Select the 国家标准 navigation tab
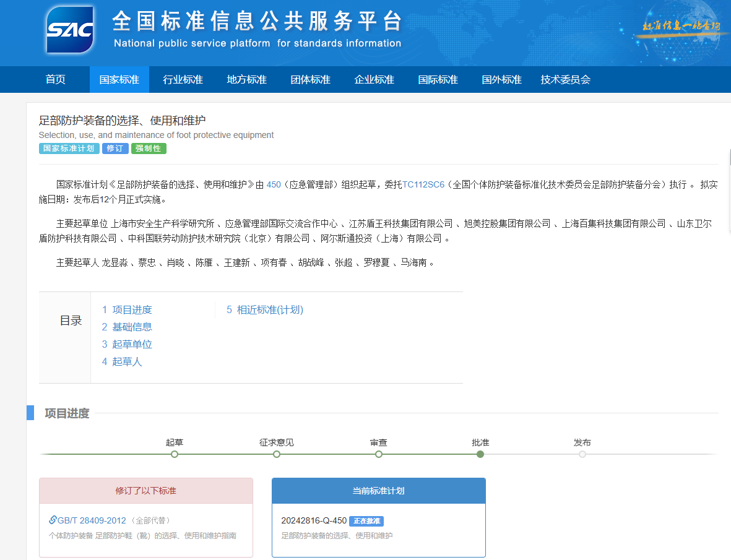731x560 pixels. (119, 80)
